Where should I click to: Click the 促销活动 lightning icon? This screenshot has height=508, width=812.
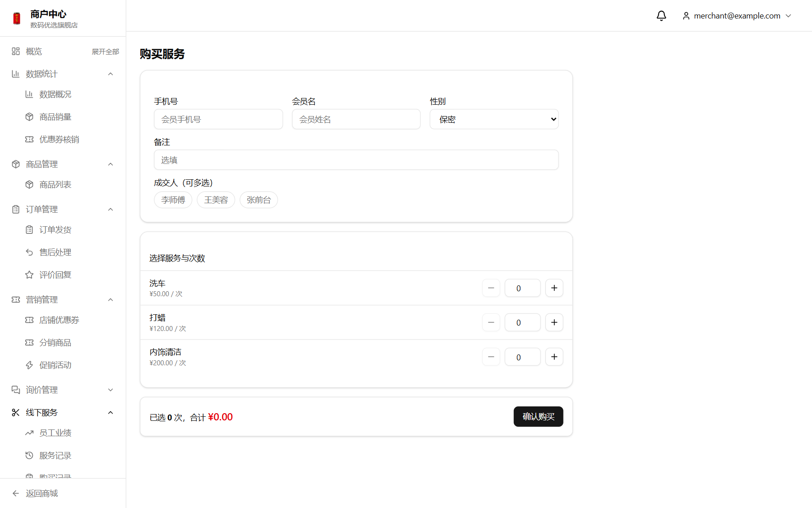29,365
